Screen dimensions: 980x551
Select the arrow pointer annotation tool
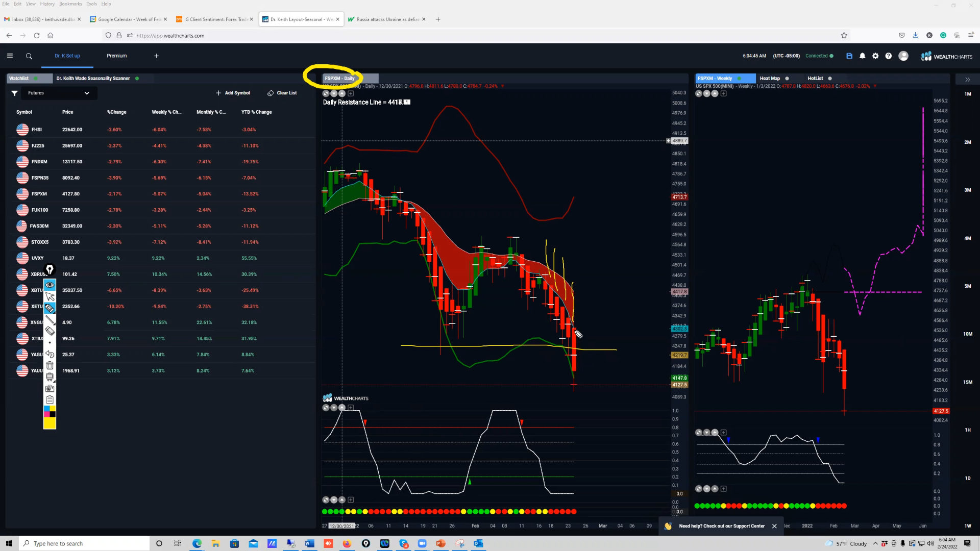(50, 296)
